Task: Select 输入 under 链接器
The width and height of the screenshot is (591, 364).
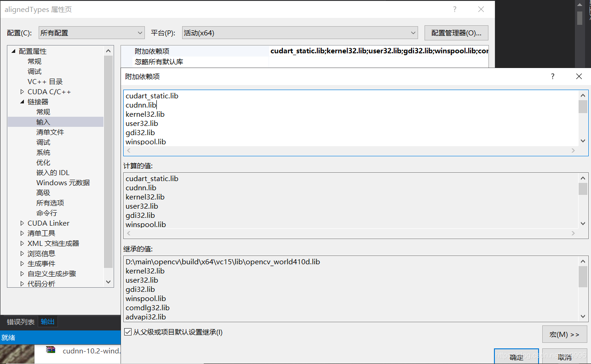Action: click(x=43, y=122)
